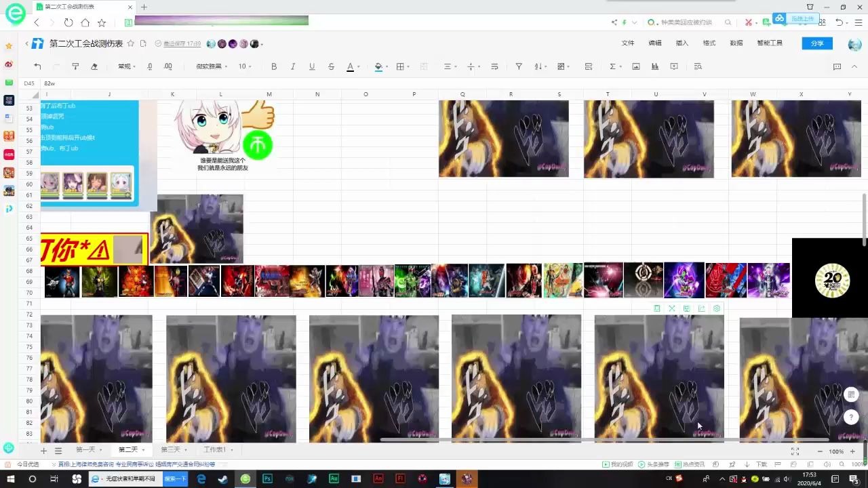Toggle italic formatting
This screenshot has height=488, width=868.
pos(293,66)
